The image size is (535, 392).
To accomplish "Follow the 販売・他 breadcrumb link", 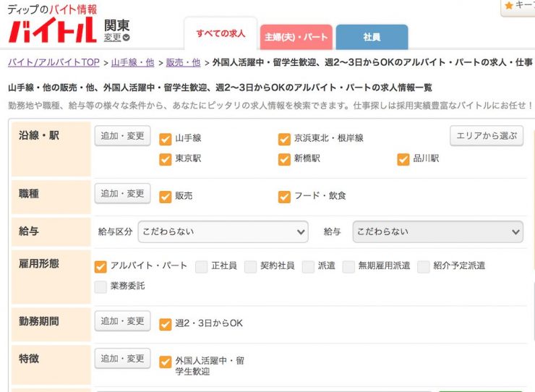I will [x=183, y=62].
